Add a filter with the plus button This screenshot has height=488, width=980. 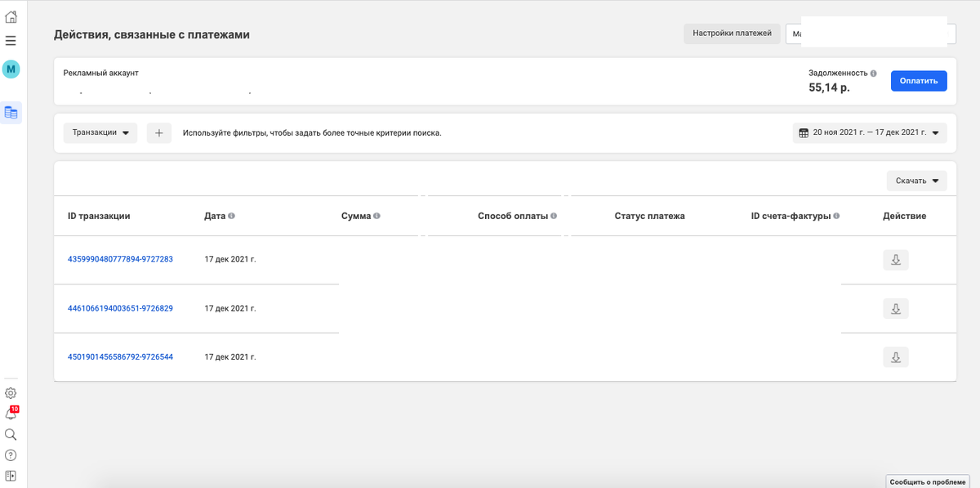159,132
